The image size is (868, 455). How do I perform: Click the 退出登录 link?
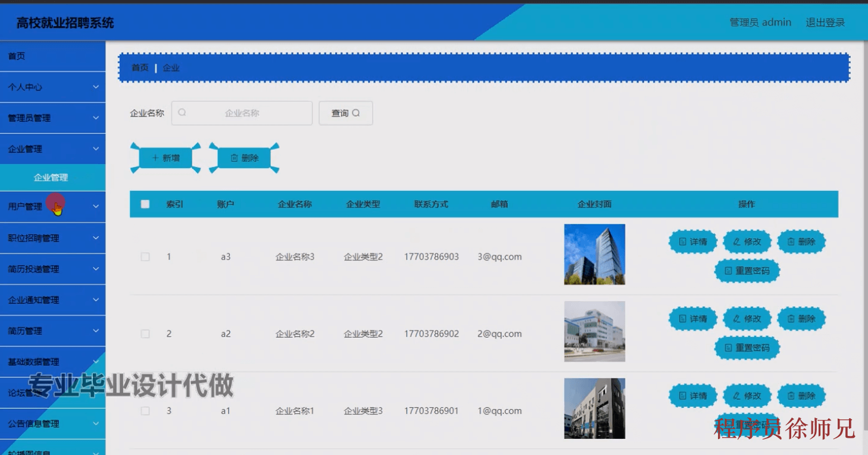coord(825,22)
